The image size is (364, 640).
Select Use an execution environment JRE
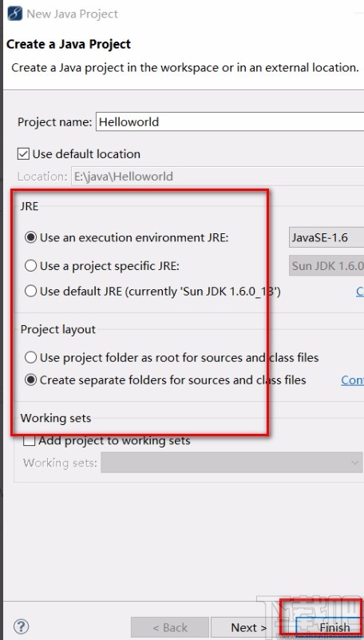30,237
